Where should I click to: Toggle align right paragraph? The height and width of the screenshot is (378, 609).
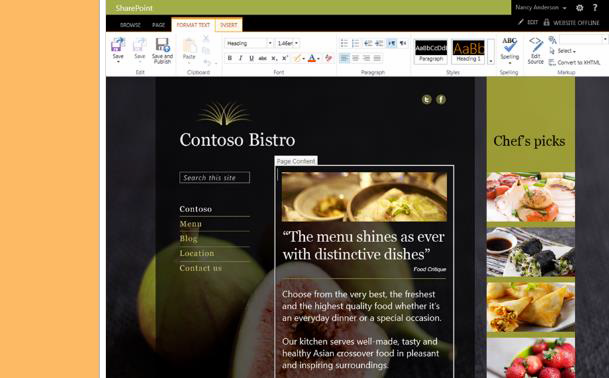click(366, 58)
